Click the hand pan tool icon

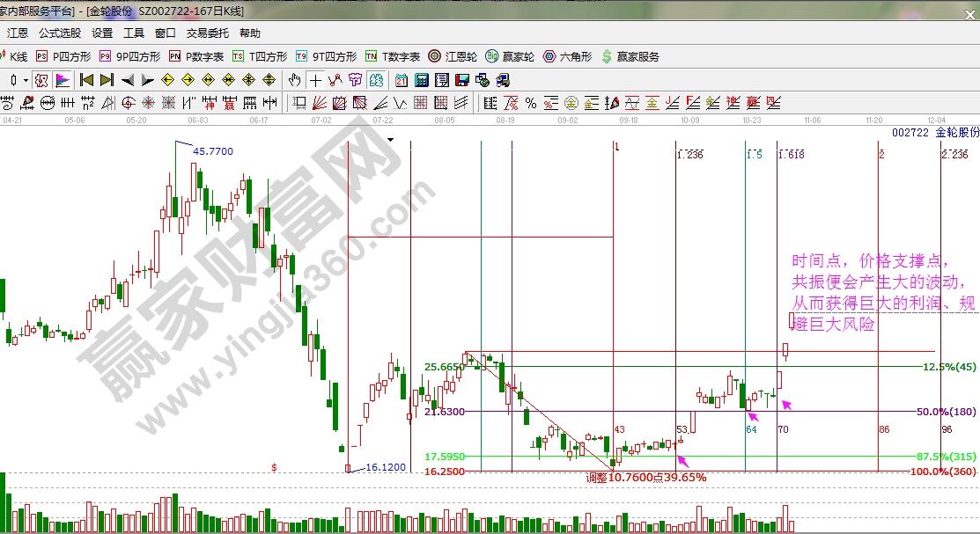click(295, 80)
